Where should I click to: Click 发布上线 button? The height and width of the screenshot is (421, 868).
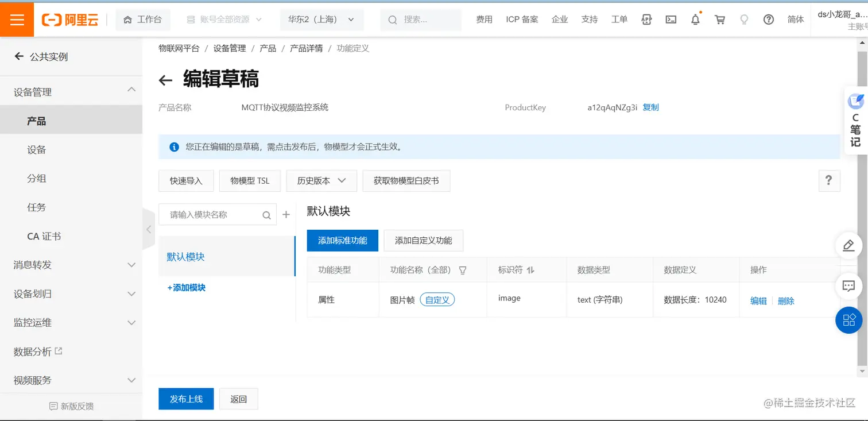point(186,399)
